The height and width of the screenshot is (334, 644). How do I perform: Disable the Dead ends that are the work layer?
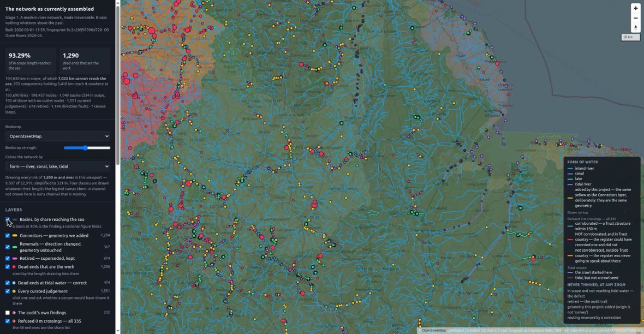8,267
